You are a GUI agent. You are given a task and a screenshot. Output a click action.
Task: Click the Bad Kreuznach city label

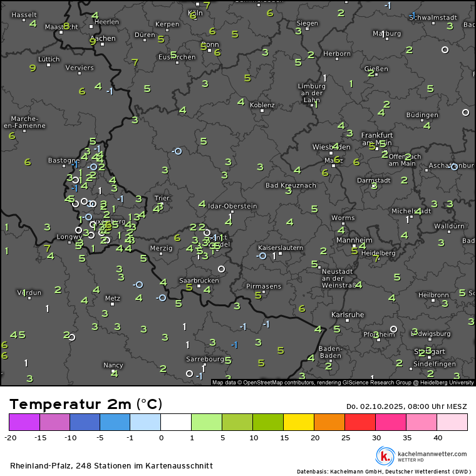tap(291, 185)
